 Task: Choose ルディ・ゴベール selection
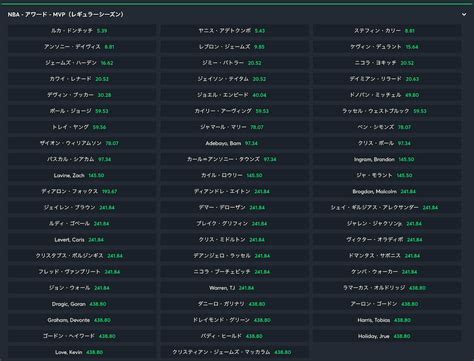click(x=82, y=223)
